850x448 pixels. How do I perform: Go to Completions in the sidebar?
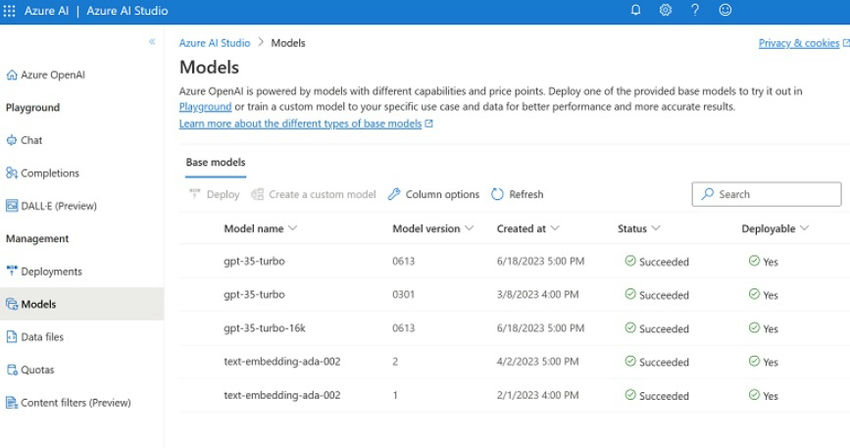[50, 173]
